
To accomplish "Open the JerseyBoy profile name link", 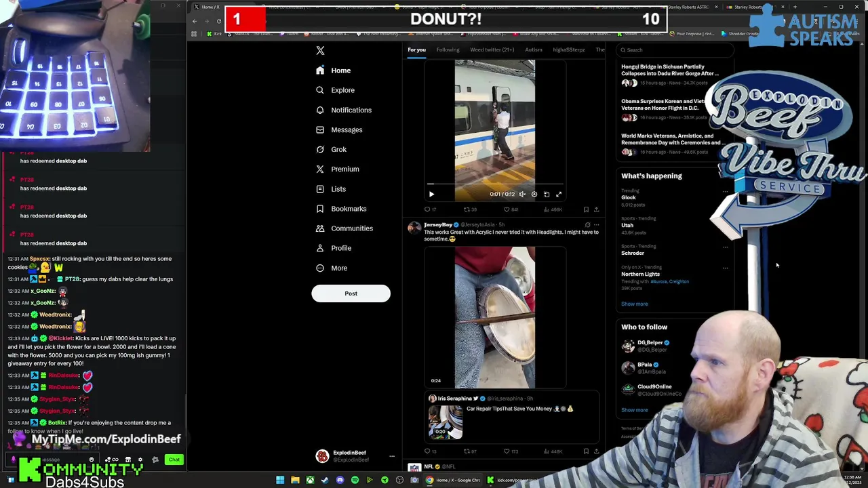I will (438, 224).
